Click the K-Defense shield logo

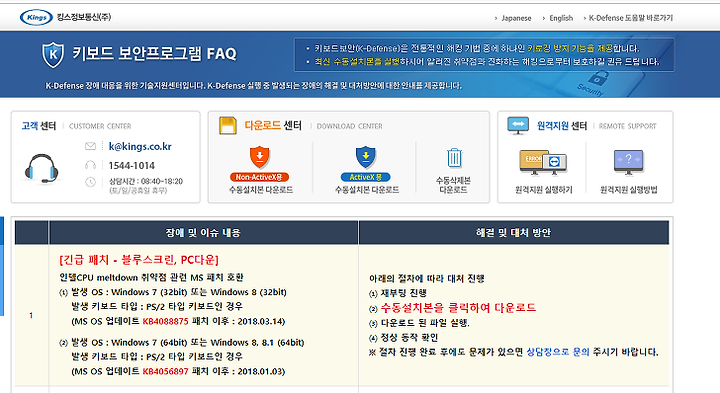coord(53,55)
